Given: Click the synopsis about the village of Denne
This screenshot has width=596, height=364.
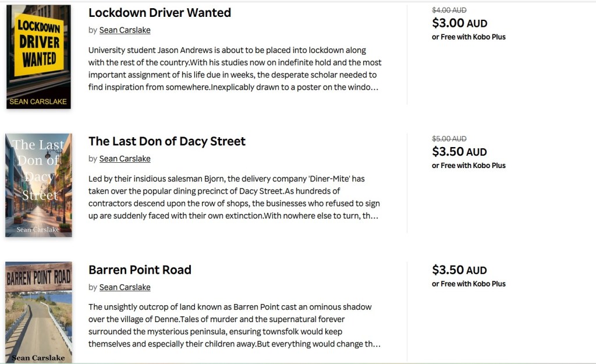Looking at the screenshot, I should click(235, 325).
